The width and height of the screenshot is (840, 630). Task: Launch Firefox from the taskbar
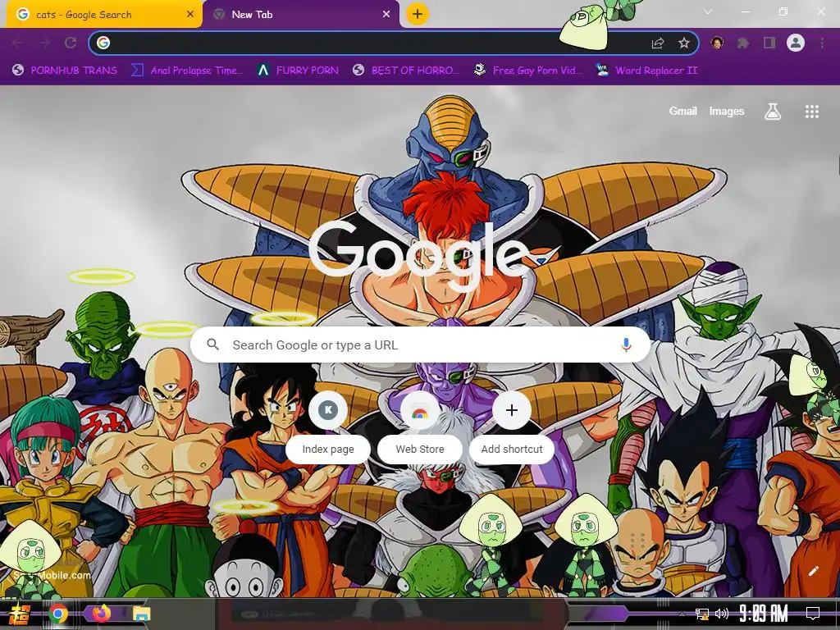[102, 614]
